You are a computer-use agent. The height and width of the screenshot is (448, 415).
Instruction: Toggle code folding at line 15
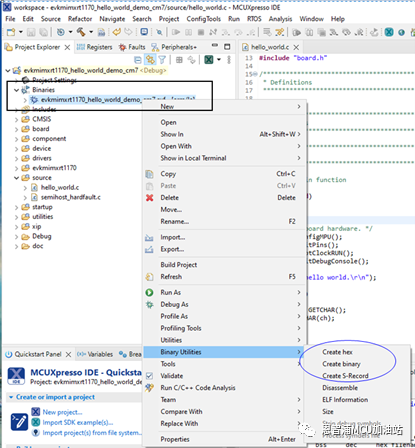pos(256,74)
